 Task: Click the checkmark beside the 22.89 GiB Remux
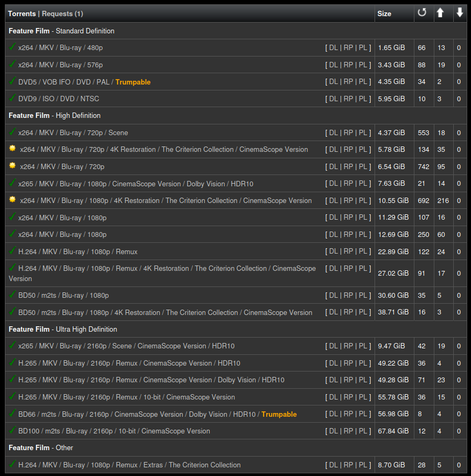12,251
